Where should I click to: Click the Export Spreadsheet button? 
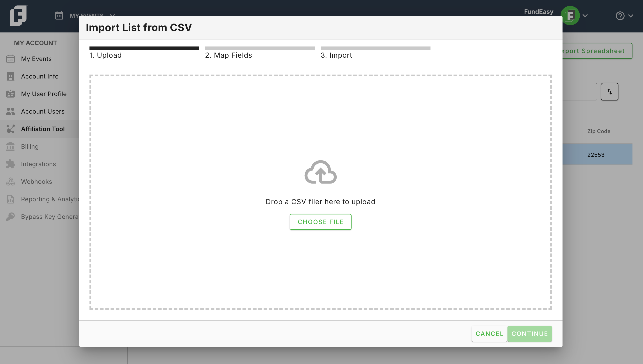[x=598, y=51]
